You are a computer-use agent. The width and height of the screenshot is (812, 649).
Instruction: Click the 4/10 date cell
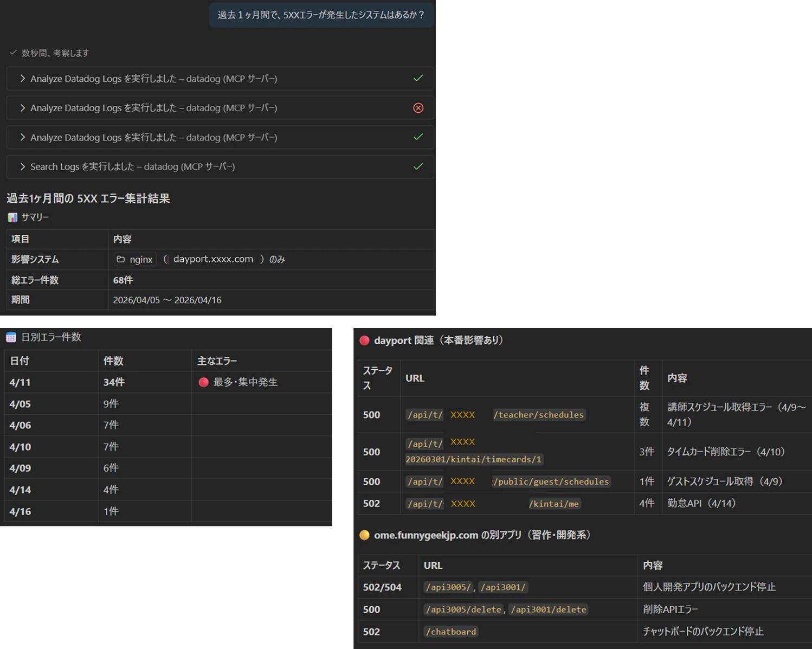pos(51,447)
